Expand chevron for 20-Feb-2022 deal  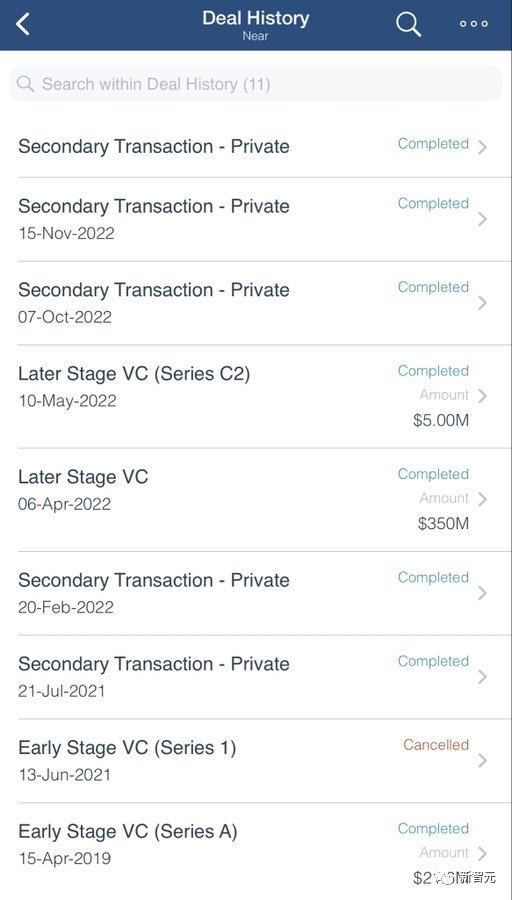(482, 593)
